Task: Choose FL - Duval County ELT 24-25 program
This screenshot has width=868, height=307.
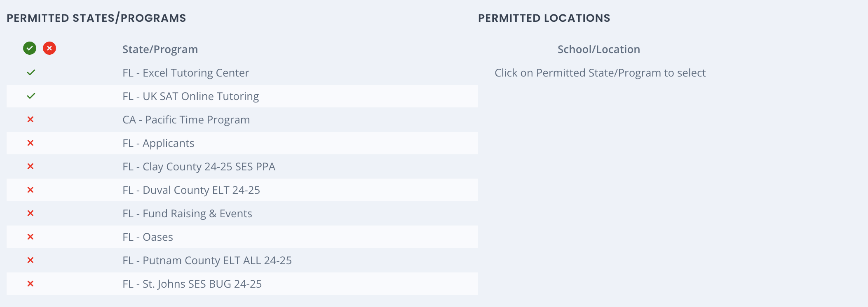Action: click(191, 190)
